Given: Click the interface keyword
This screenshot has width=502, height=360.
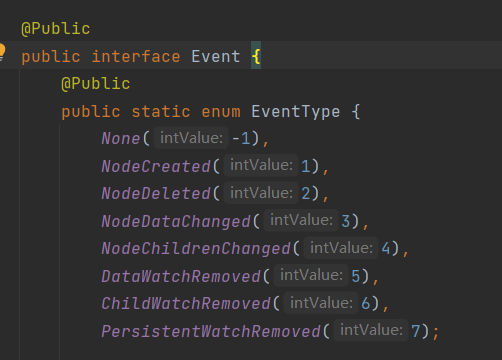Looking at the screenshot, I should [x=136, y=56].
